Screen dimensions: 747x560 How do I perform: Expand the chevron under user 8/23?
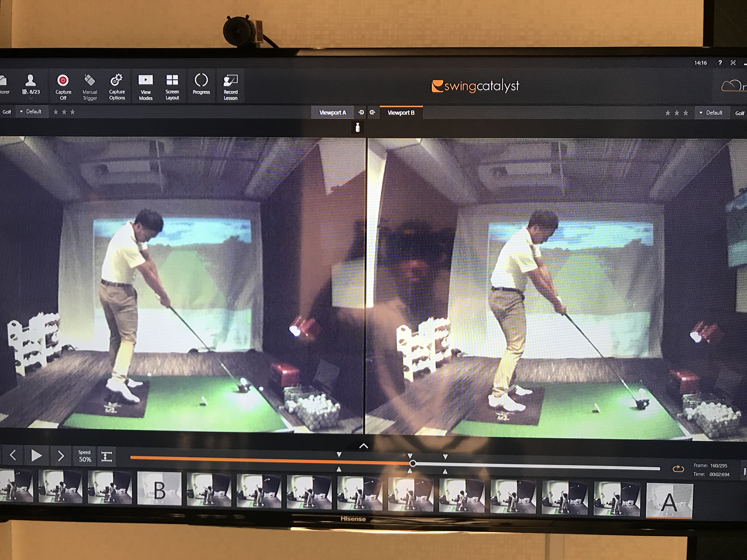31,98
